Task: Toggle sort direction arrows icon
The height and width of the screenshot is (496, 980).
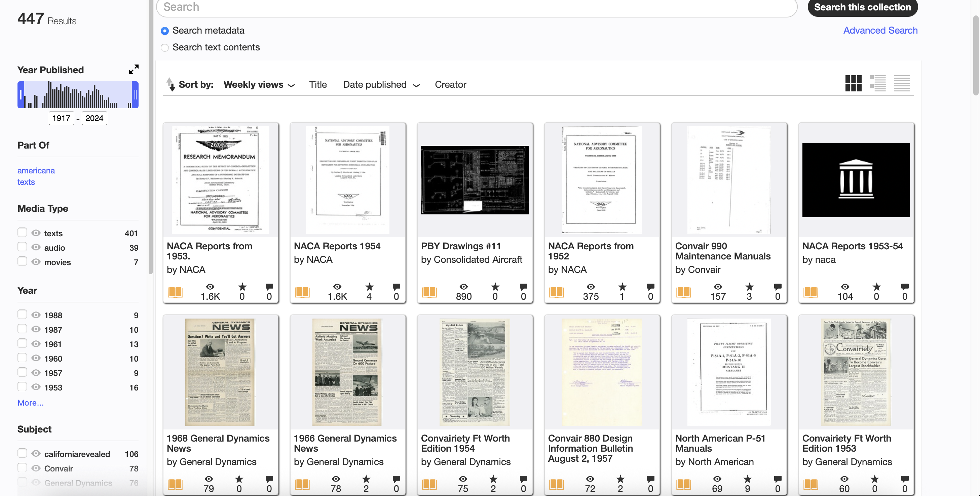Action: tap(171, 84)
